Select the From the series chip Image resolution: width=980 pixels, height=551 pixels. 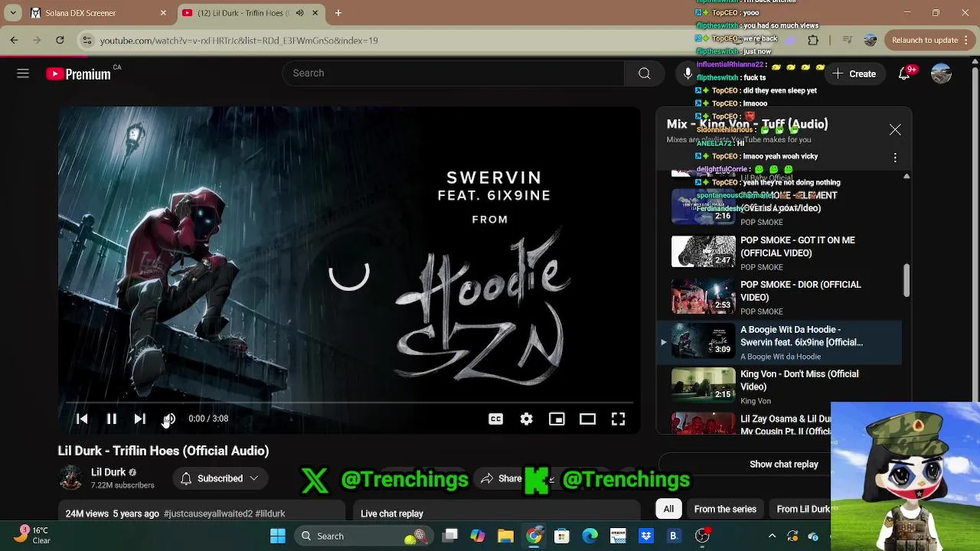(725, 509)
